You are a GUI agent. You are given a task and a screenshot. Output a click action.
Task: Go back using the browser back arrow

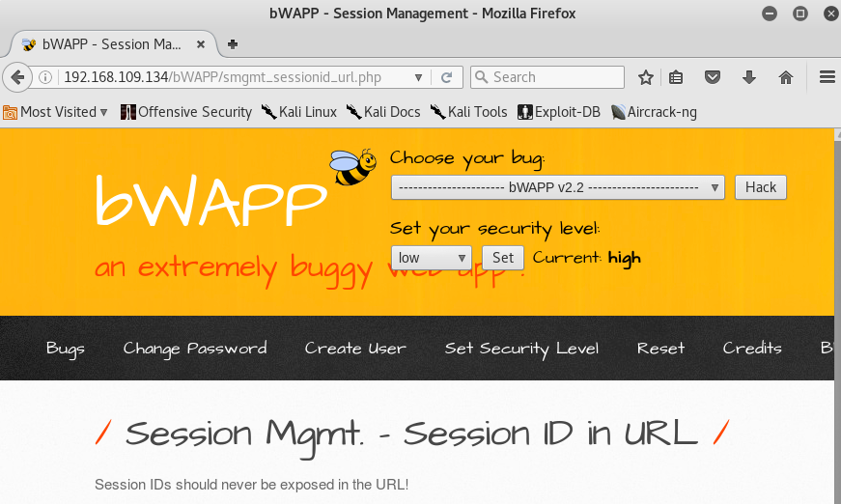[x=17, y=77]
